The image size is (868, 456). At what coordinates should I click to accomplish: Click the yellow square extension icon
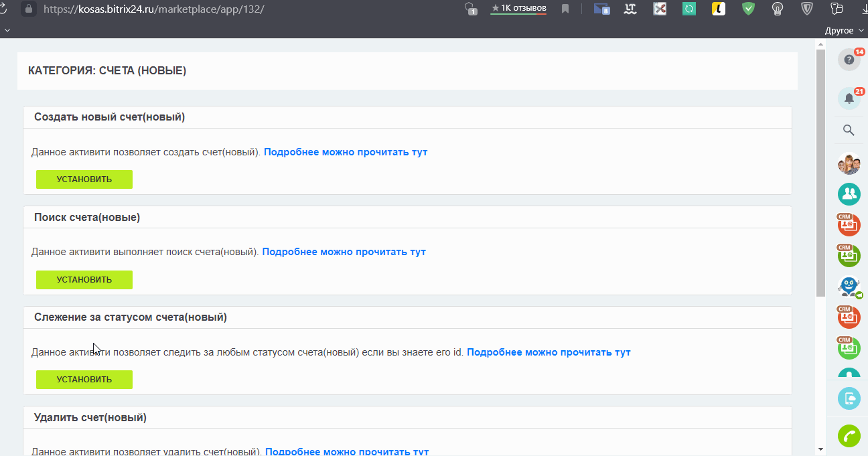point(719,9)
